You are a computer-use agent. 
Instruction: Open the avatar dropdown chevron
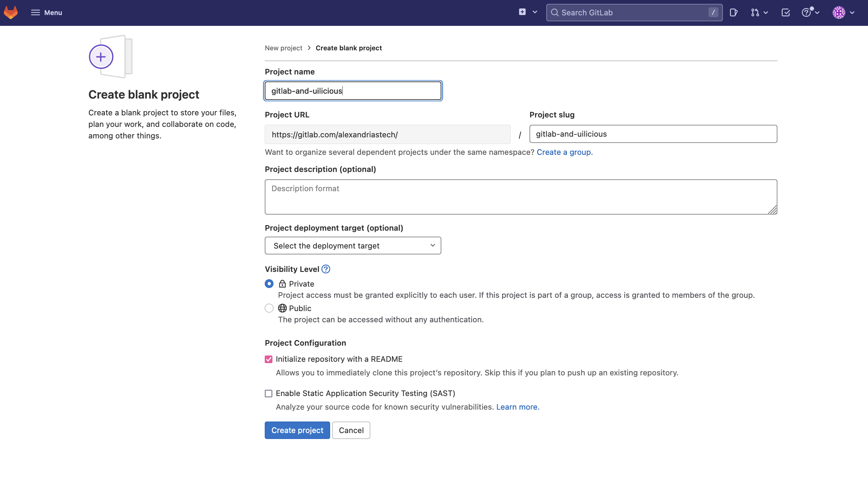click(852, 12)
